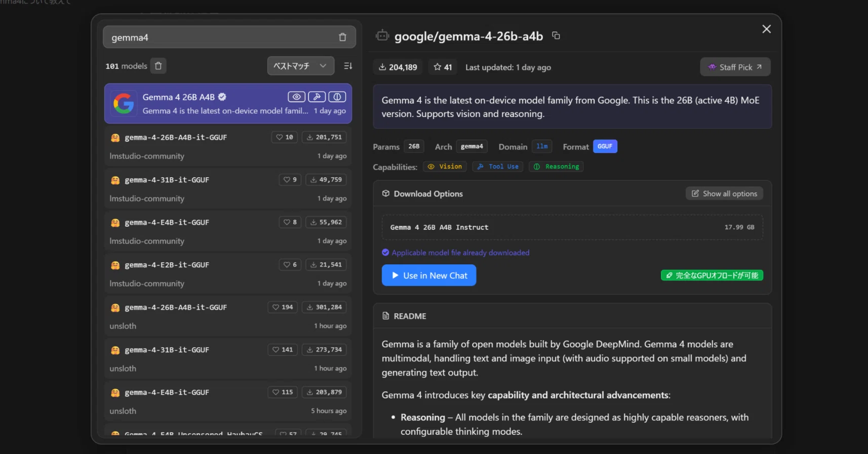Click the 6 likes badge on gemma-4-E2B
Image resolution: width=868 pixels, height=454 pixels.
point(290,265)
